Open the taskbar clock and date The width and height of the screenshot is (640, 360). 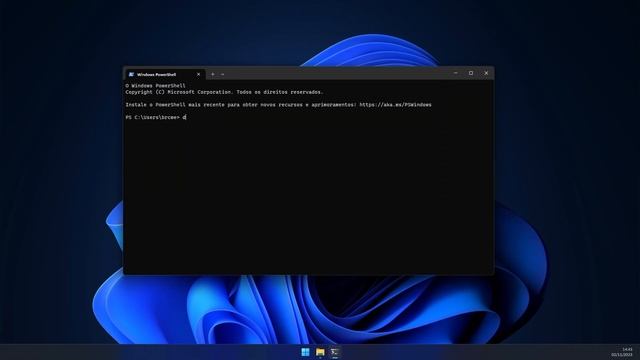622,352
